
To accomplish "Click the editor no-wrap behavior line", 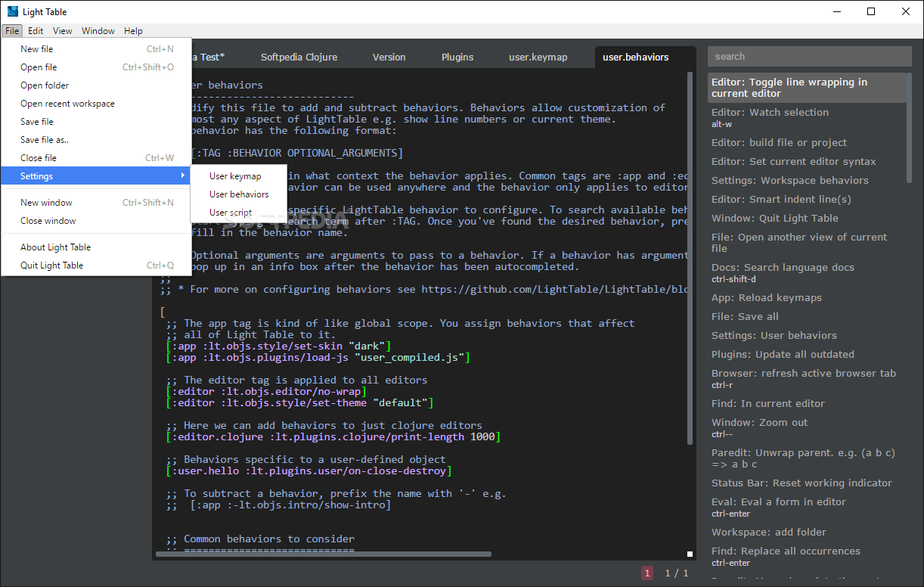I will point(266,391).
